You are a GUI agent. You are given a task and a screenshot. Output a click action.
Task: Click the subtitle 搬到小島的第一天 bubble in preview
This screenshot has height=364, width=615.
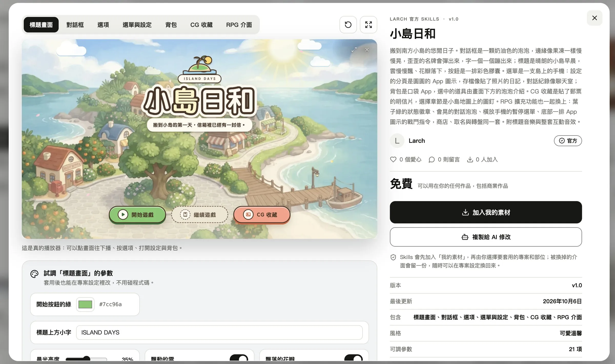[199, 125]
